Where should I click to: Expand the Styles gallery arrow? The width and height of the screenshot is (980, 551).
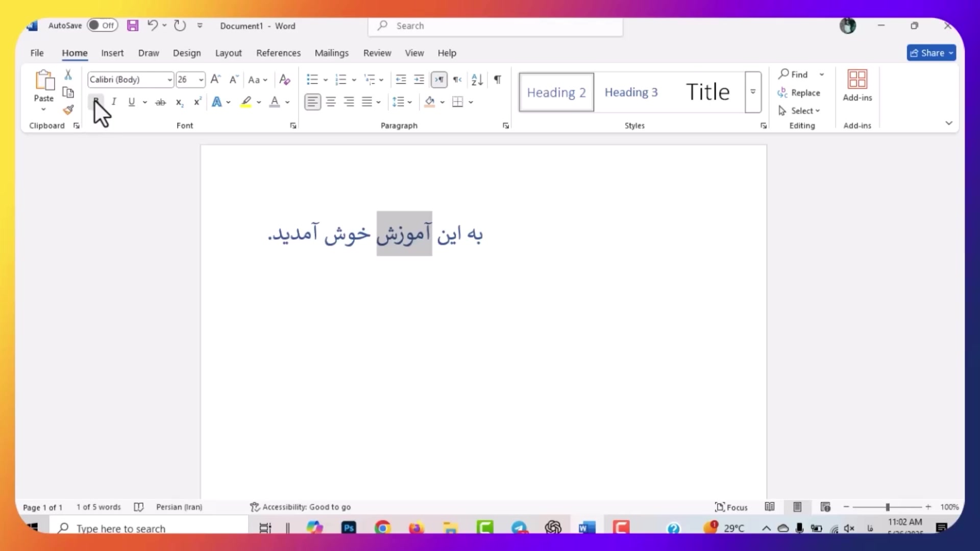coord(753,92)
